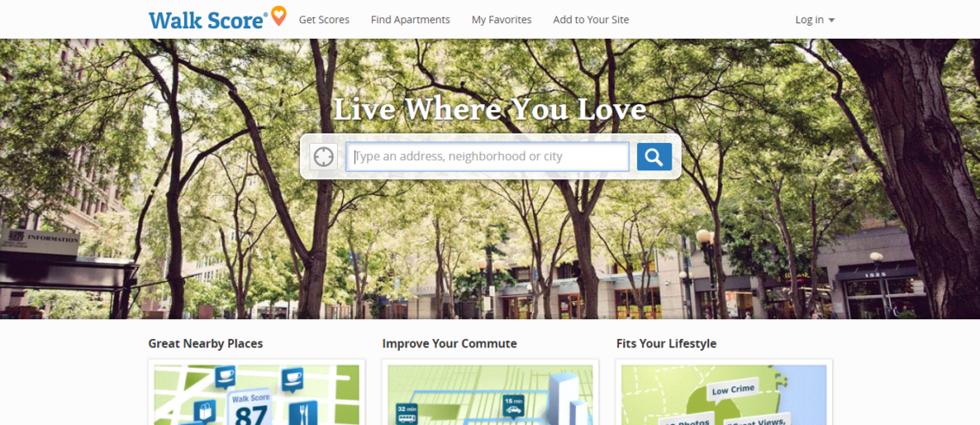Open the Find Apartments page

pyautogui.click(x=410, y=20)
